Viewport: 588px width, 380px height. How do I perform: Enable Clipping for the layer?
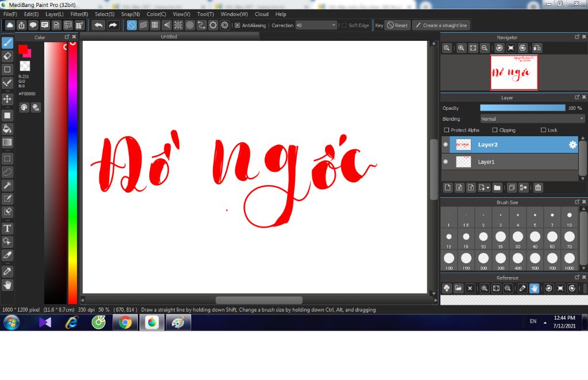pyautogui.click(x=494, y=130)
